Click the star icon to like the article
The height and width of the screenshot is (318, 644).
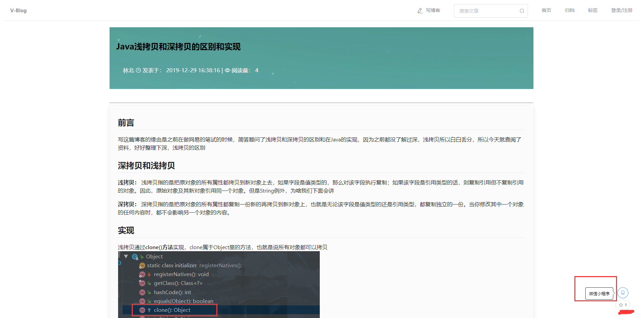(621, 305)
